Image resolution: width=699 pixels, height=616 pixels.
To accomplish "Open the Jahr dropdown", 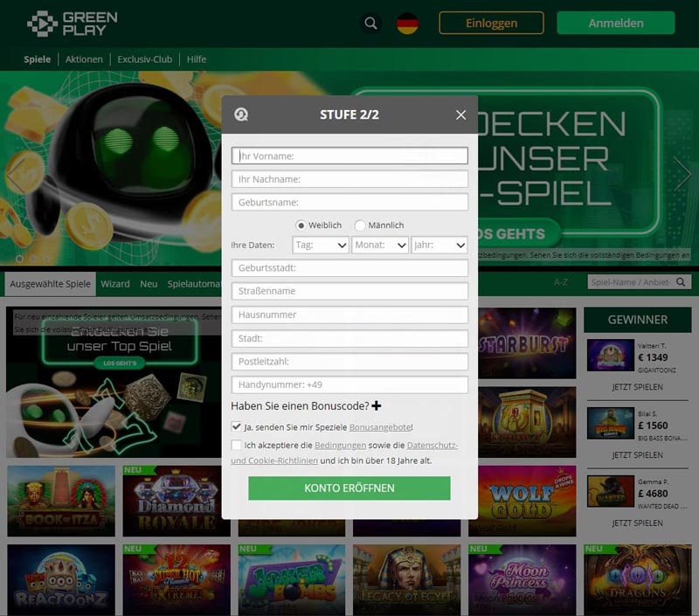I will pos(439,245).
